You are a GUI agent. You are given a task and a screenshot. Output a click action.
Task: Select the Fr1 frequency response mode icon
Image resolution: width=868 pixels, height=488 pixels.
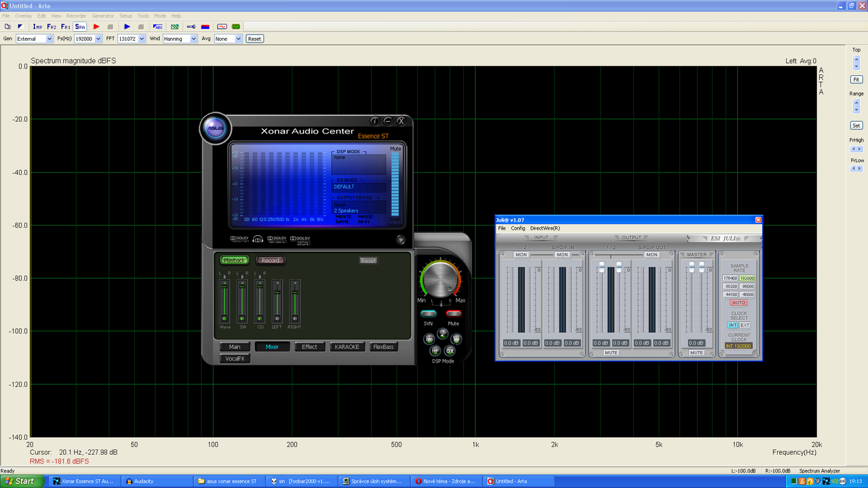(66, 26)
